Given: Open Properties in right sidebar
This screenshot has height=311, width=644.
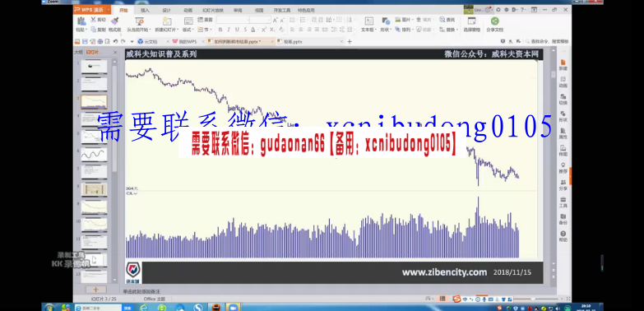Looking at the screenshot, I should [563, 133].
